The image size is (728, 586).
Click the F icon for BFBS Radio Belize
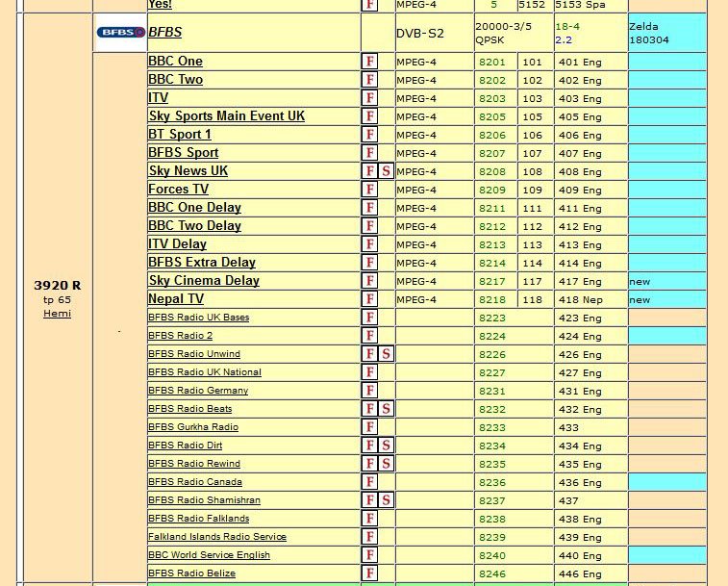(x=370, y=573)
